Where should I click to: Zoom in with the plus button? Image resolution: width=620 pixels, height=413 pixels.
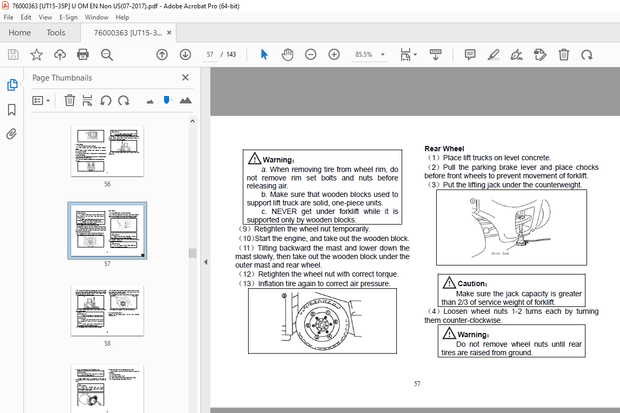tap(334, 55)
